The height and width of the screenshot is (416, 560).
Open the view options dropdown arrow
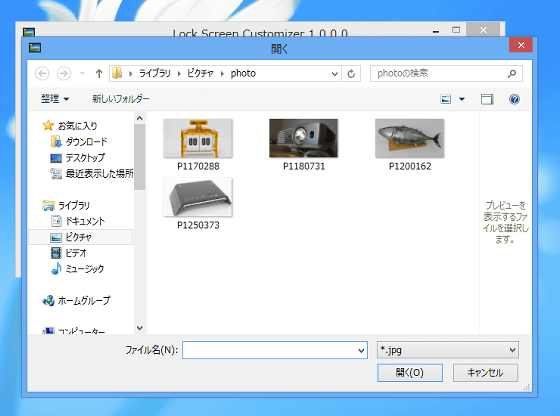click(x=462, y=99)
